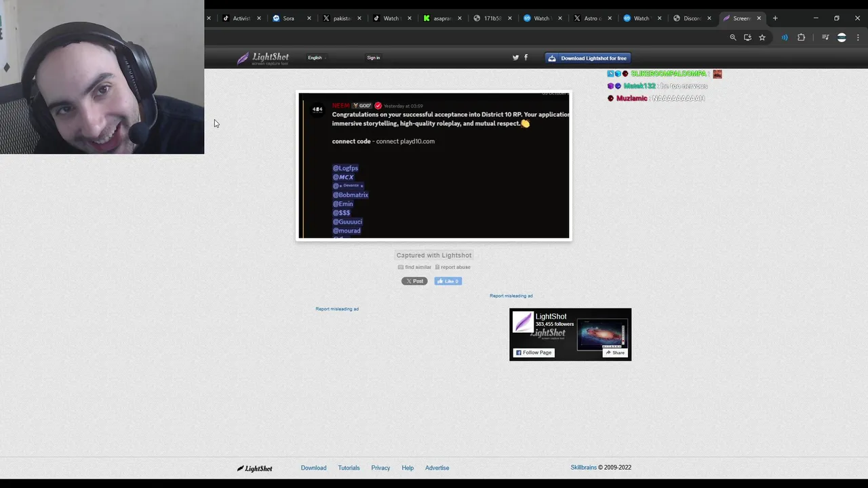Open the Skillbrains footer link
The image size is (868, 488).
pos(584,468)
